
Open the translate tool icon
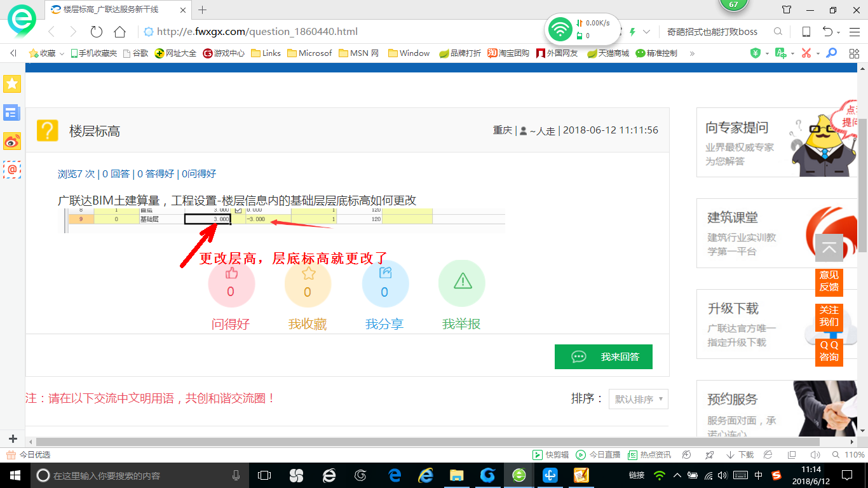pyautogui.click(x=781, y=53)
